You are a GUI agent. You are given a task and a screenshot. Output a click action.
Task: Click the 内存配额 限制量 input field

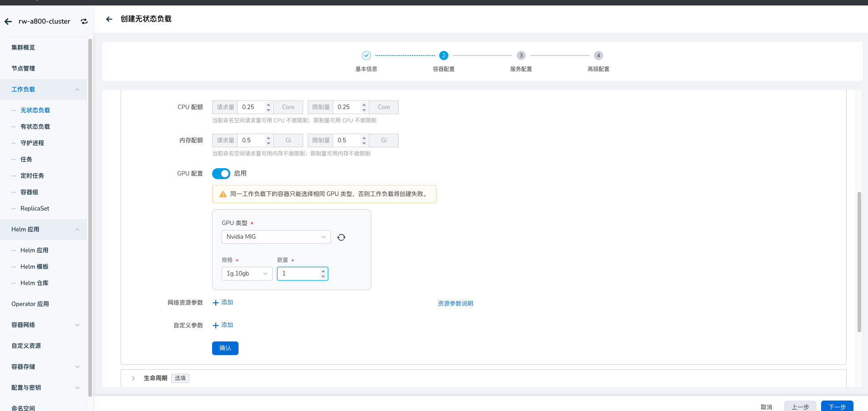pos(348,140)
